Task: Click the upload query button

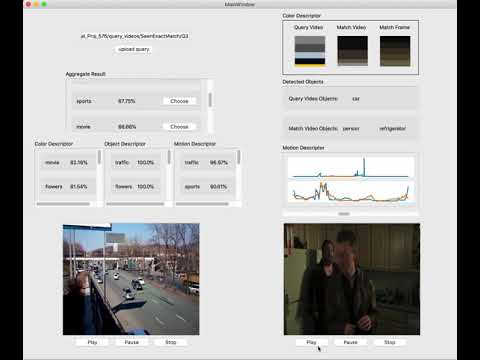Action: (x=134, y=49)
